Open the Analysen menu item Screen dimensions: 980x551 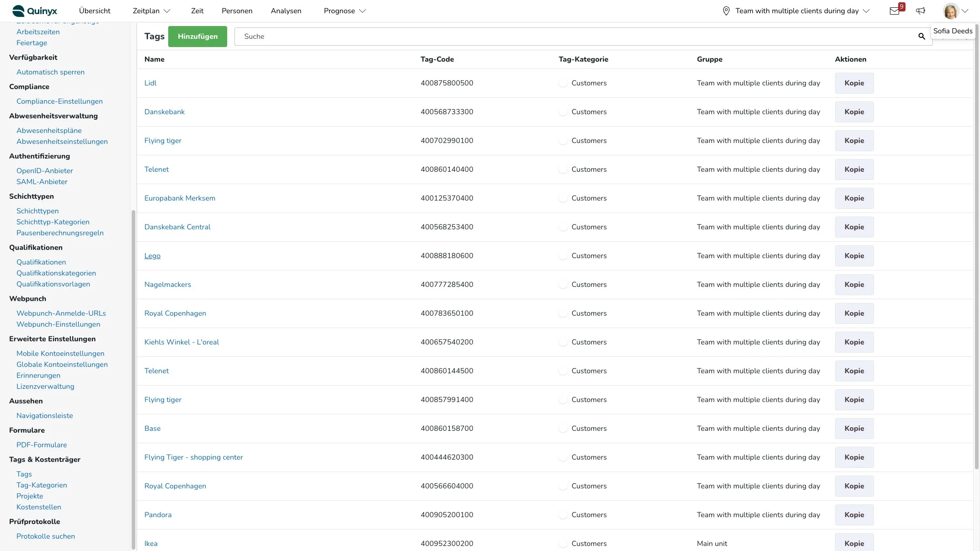pyautogui.click(x=286, y=11)
